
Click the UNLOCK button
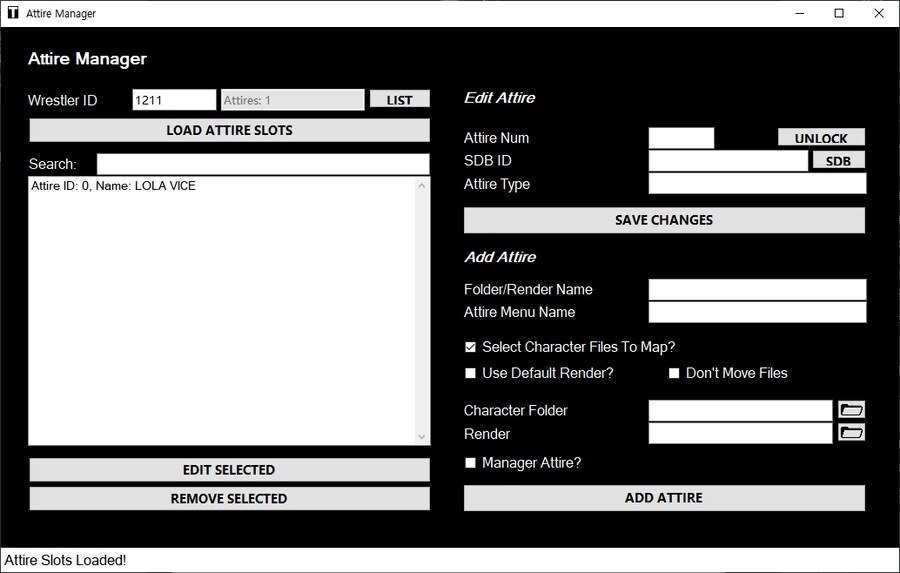click(x=821, y=138)
